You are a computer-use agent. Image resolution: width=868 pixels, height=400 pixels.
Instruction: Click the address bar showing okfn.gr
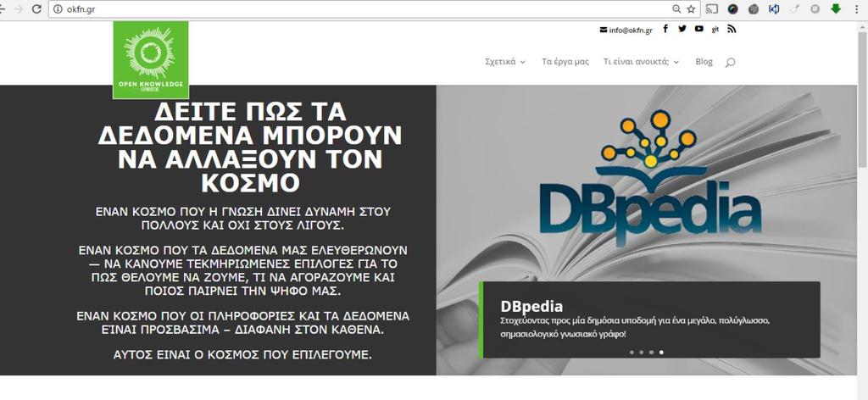point(374,8)
